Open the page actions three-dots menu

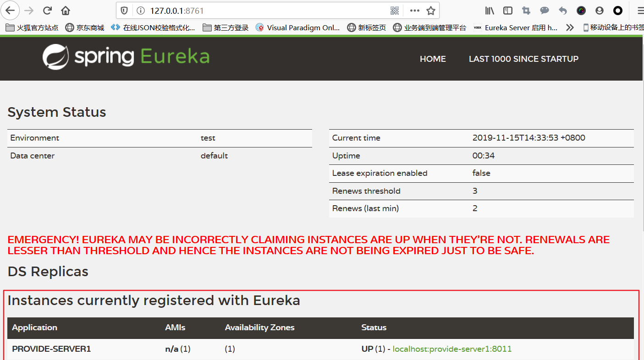coord(414,11)
